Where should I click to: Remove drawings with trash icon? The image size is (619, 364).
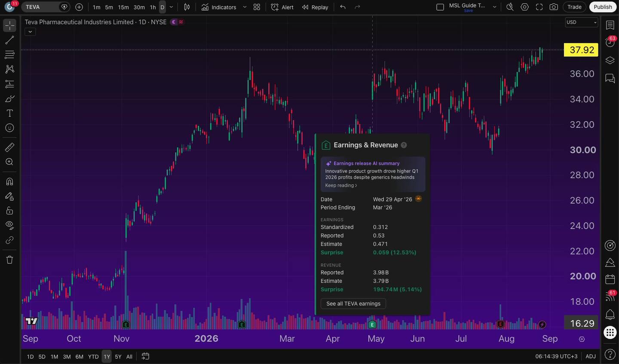pos(9,260)
